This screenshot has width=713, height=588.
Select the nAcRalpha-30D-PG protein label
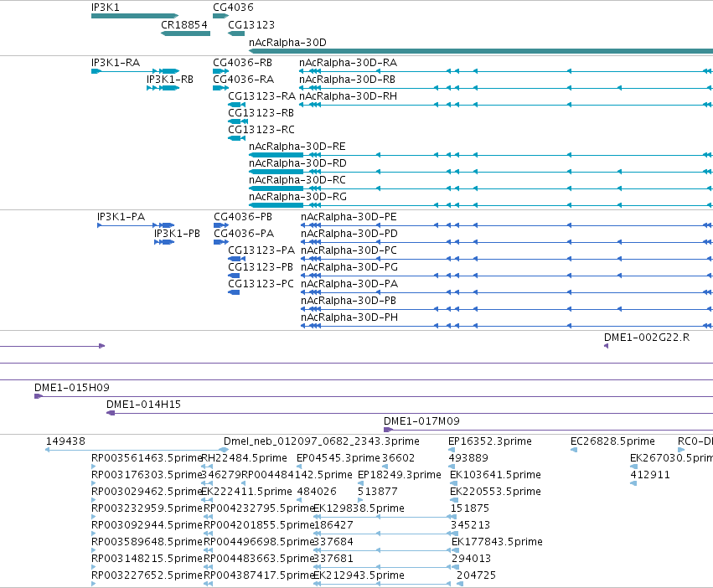point(349,267)
